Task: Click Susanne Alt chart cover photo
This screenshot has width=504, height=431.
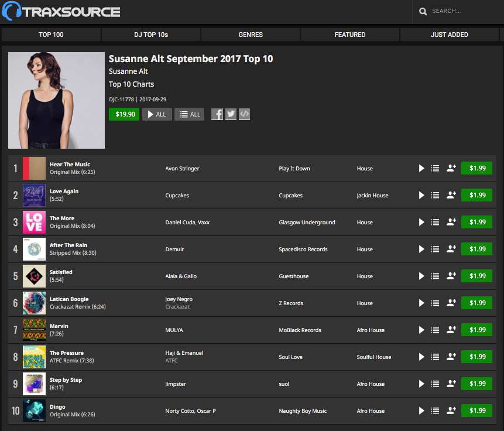Action: [x=57, y=100]
